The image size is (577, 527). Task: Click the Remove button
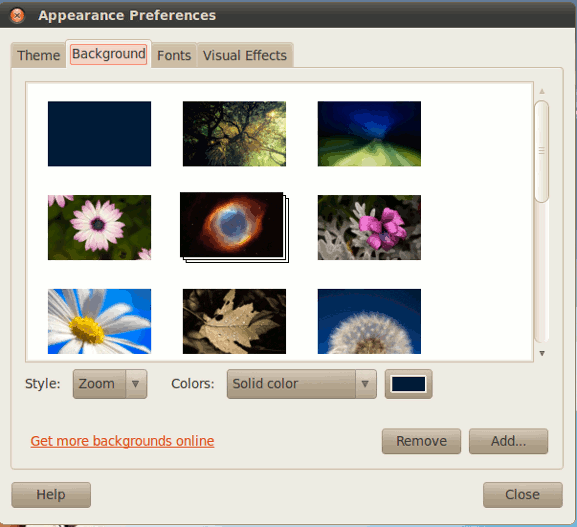point(421,441)
